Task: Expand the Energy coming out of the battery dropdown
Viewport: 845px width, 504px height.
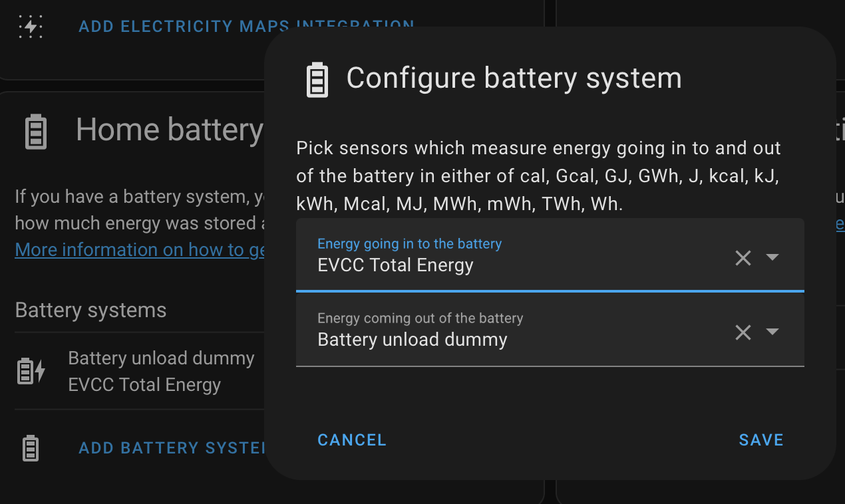Action: tap(772, 332)
